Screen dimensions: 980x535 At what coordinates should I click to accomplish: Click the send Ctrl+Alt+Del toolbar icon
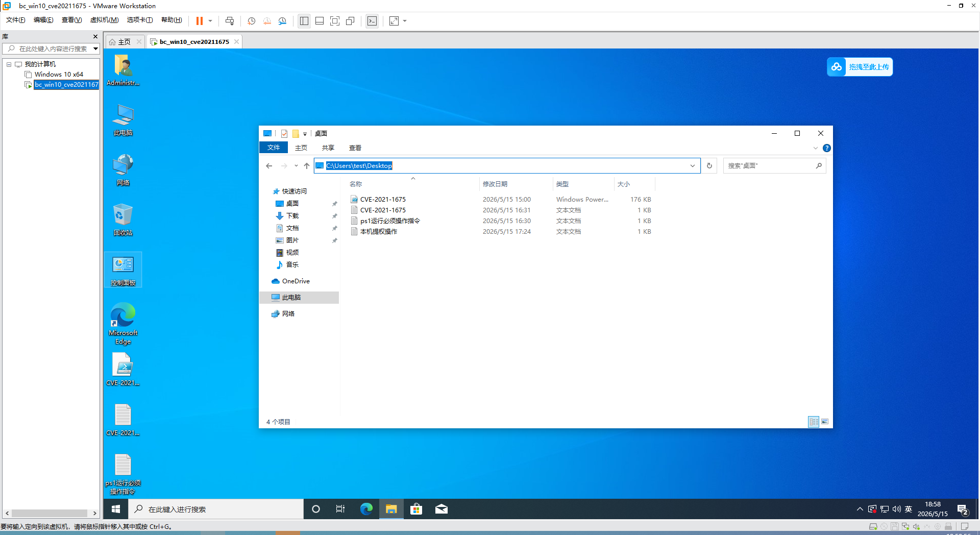click(230, 21)
